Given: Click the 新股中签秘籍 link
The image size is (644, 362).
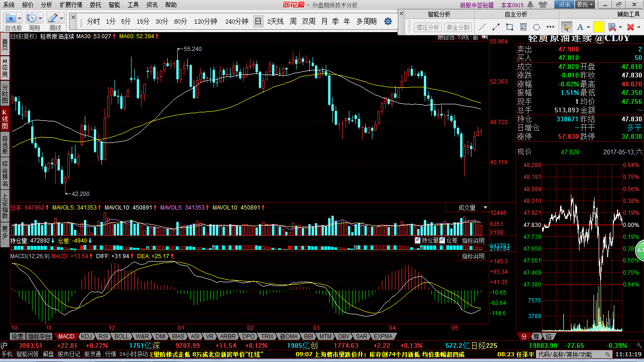Looking at the screenshot, I should 477,5.
